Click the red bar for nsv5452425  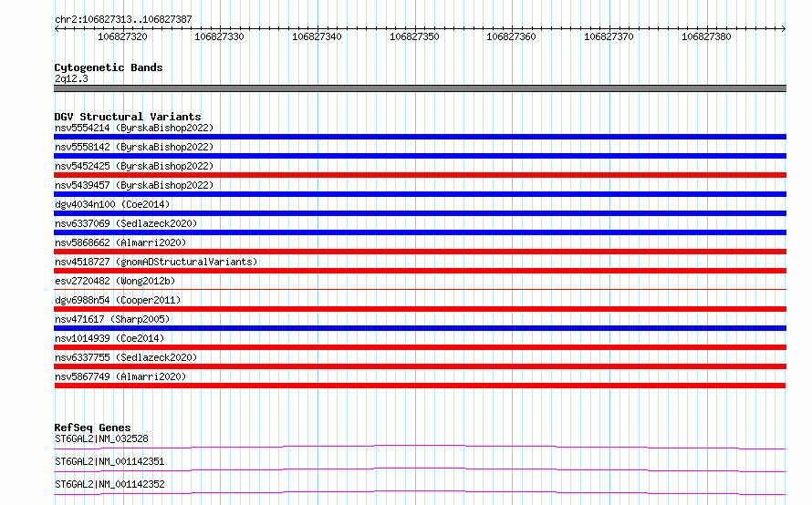click(420, 175)
